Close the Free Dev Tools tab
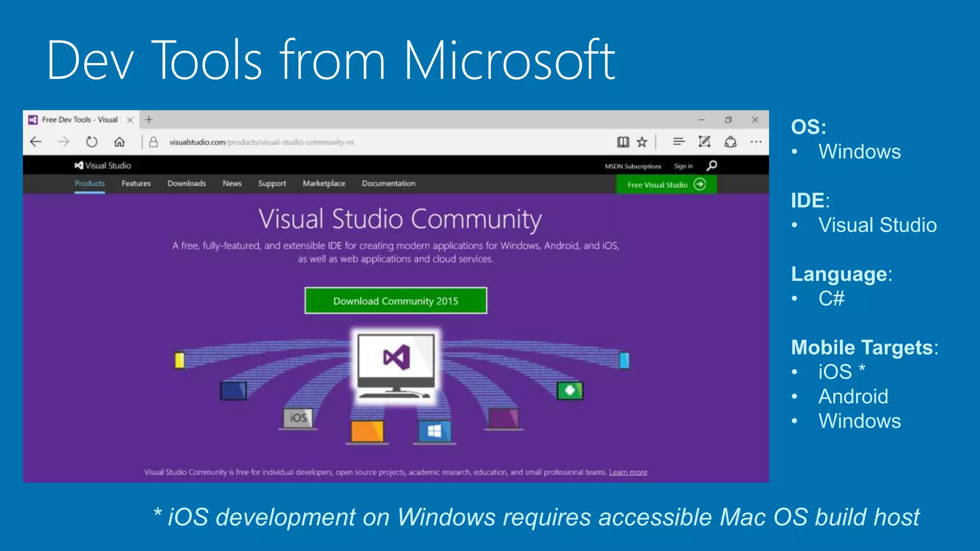Image resolution: width=980 pixels, height=551 pixels. tap(130, 120)
